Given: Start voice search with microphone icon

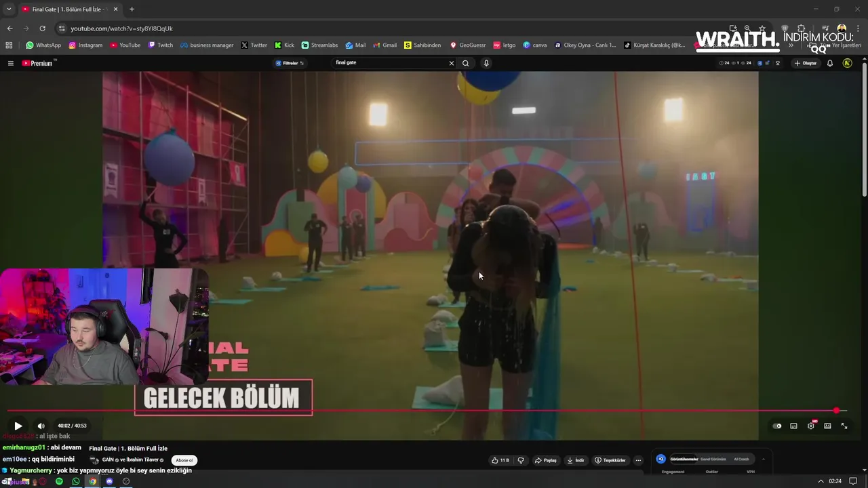Looking at the screenshot, I should click(x=486, y=63).
